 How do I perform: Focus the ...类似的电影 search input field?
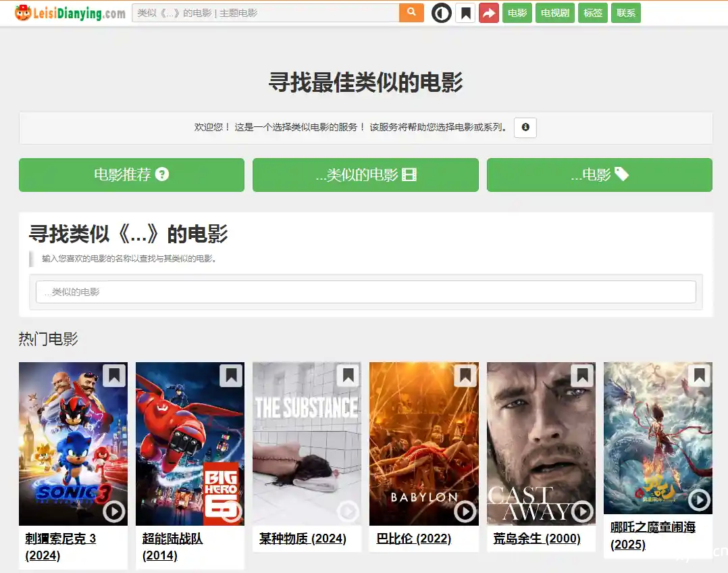[x=365, y=292]
